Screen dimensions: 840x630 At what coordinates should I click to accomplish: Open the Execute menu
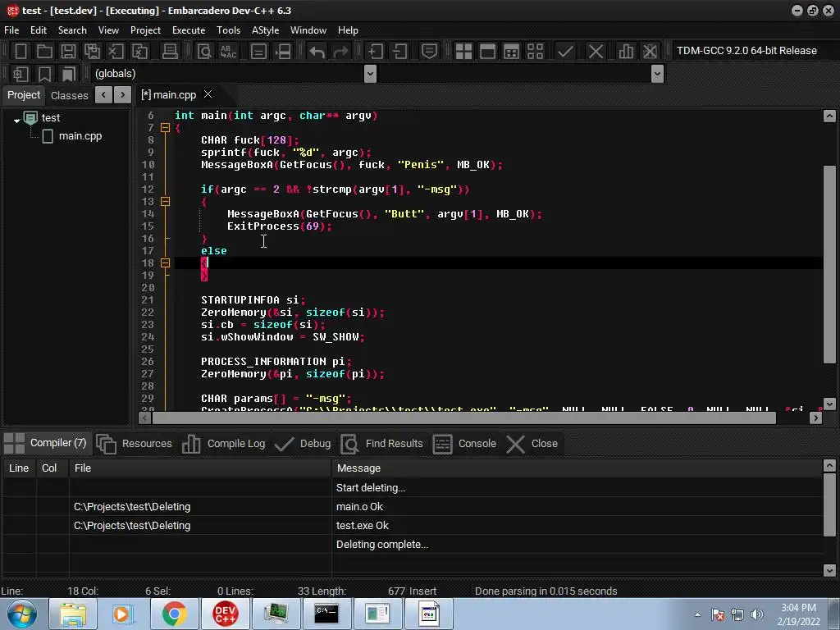189,30
